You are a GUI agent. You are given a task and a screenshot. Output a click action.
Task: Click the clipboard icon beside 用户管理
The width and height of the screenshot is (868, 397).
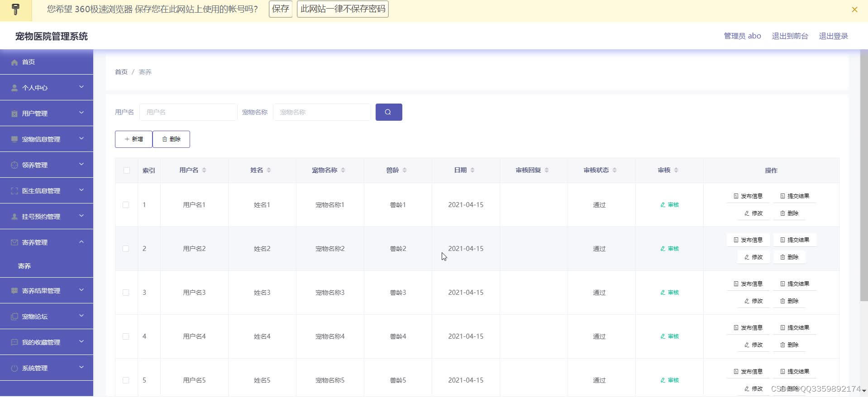click(x=14, y=113)
